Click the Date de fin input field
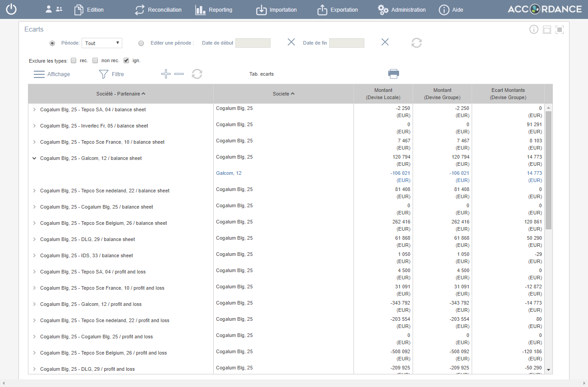588x387 pixels. 346,43
